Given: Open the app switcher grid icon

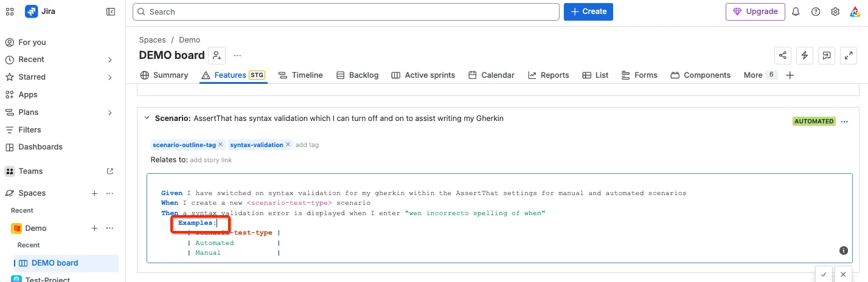Looking at the screenshot, I should tap(10, 12).
